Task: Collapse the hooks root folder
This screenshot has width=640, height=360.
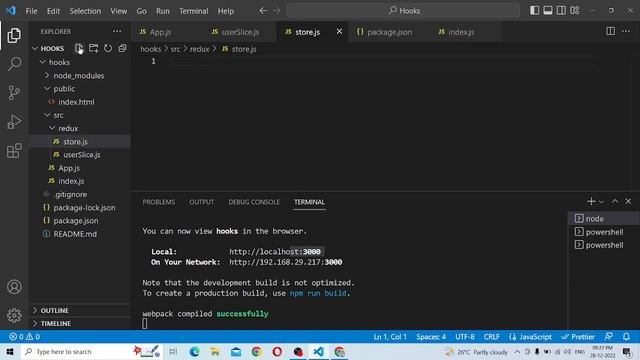Action: coord(42,62)
